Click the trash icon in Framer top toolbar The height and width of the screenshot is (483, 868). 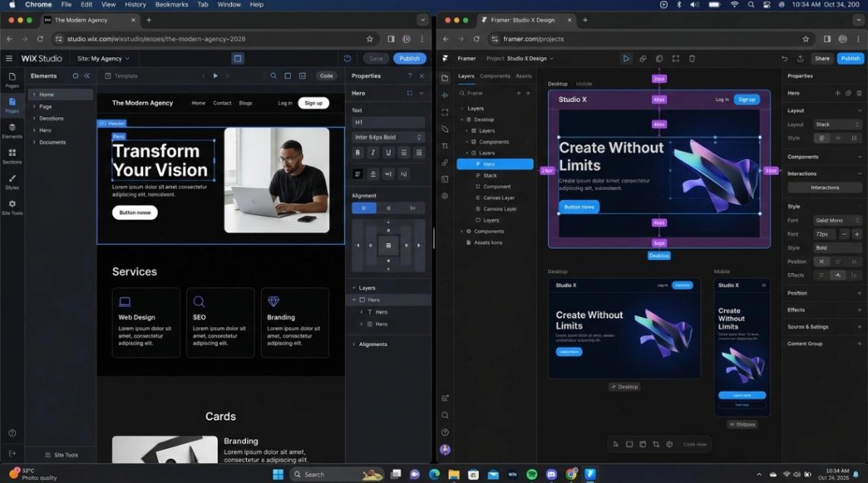click(x=692, y=58)
